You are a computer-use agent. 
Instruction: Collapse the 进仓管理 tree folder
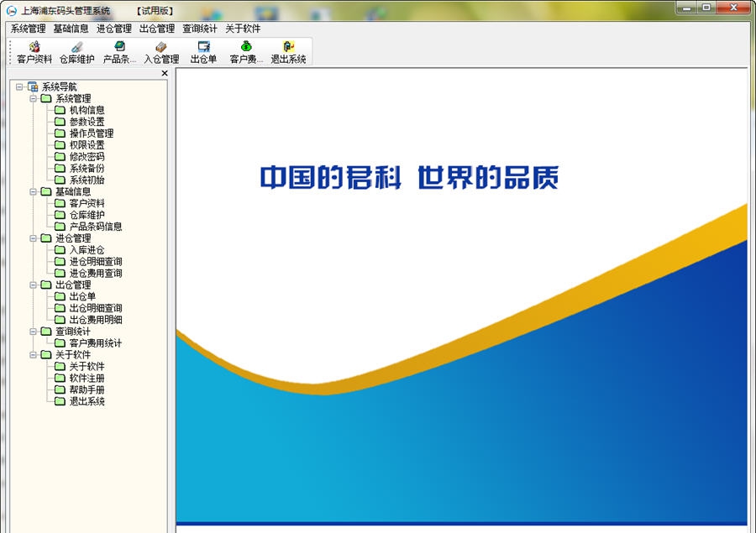coord(34,238)
